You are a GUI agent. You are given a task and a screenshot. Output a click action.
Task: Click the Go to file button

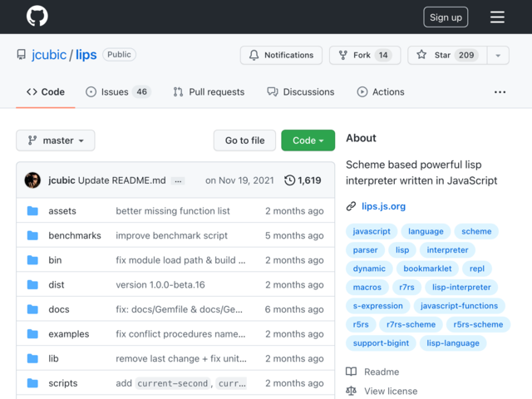click(244, 140)
